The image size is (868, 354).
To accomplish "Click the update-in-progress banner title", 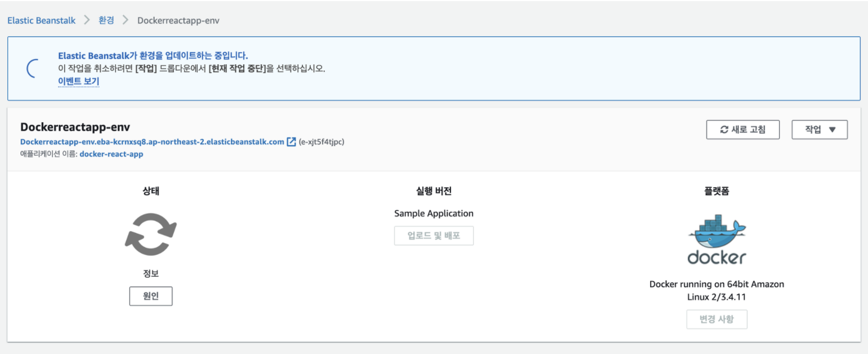I will 153,56.
